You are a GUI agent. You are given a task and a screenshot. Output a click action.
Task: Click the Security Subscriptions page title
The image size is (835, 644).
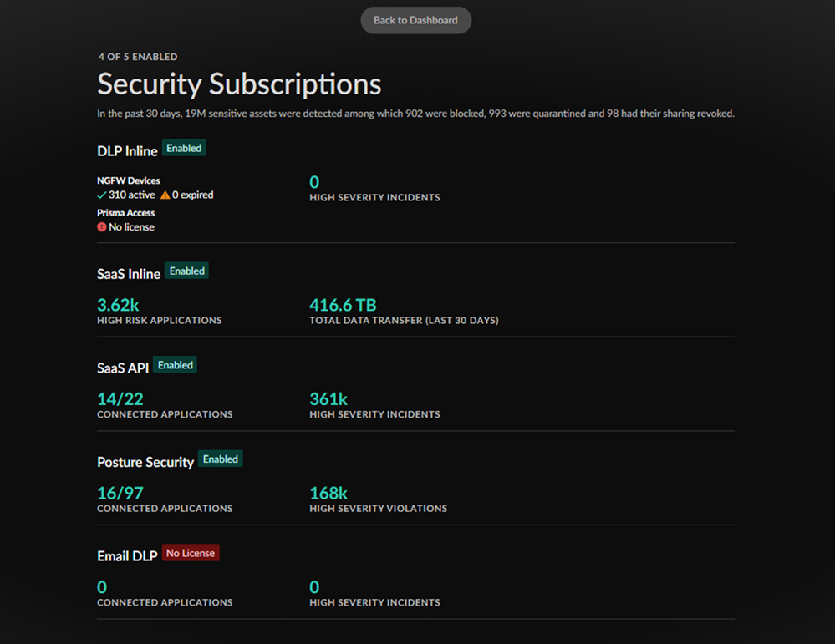click(239, 84)
